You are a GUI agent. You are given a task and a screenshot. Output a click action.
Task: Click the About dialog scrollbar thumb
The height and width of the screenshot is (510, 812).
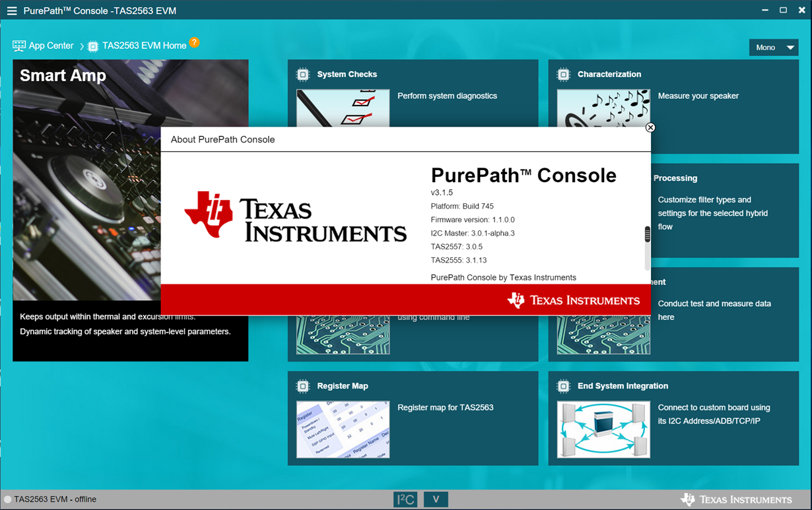tap(648, 234)
